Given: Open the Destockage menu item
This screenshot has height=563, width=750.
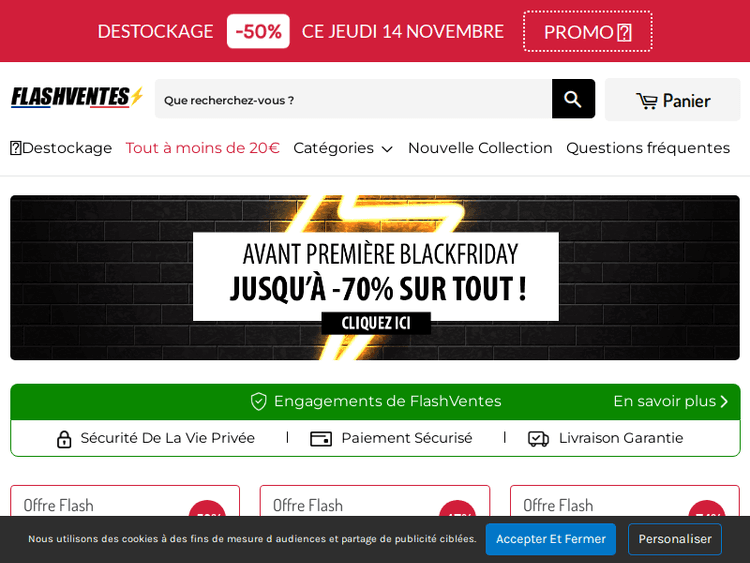Looking at the screenshot, I should click(x=61, y=148).
